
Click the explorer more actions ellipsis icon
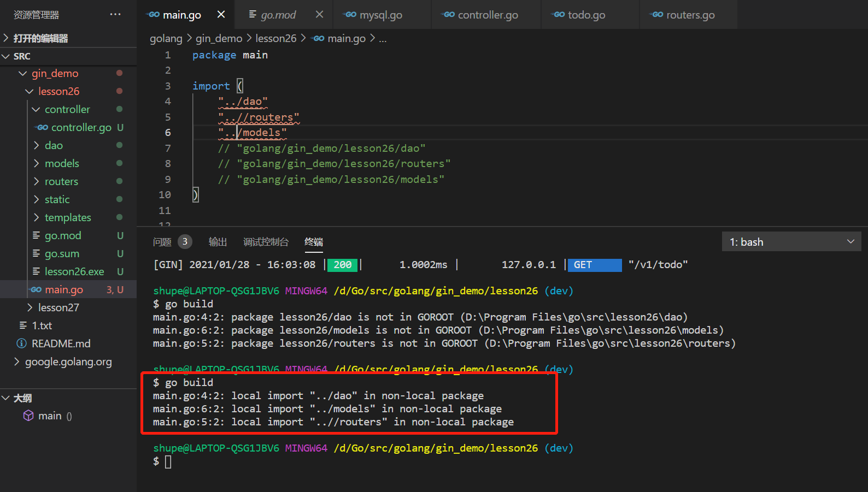coord(115,14)
